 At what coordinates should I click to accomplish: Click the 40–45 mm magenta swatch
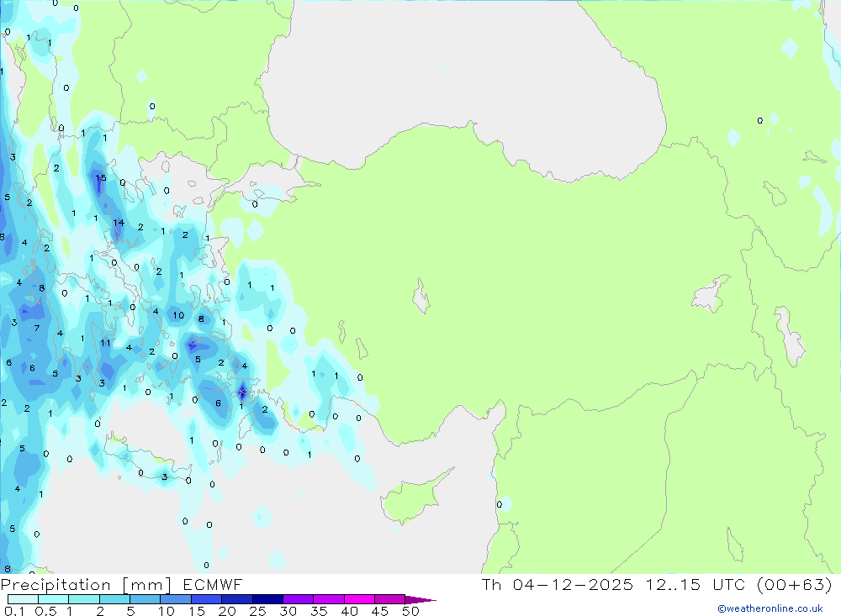[x=359, y=599]
